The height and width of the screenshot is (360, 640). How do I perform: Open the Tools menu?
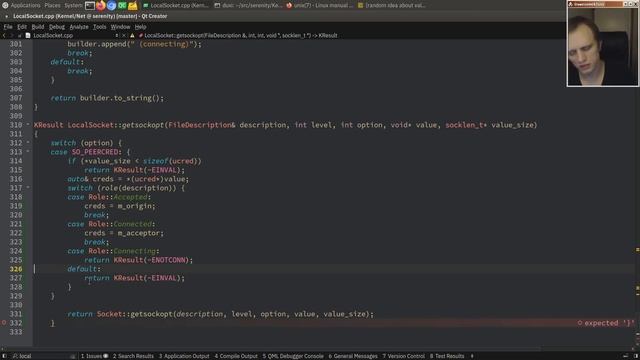click(x=99, y=27)
